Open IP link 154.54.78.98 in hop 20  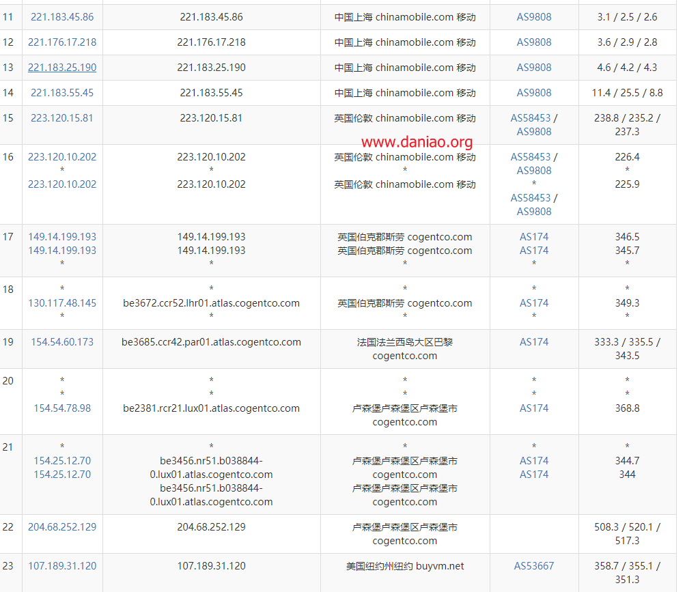pos(62,408)
